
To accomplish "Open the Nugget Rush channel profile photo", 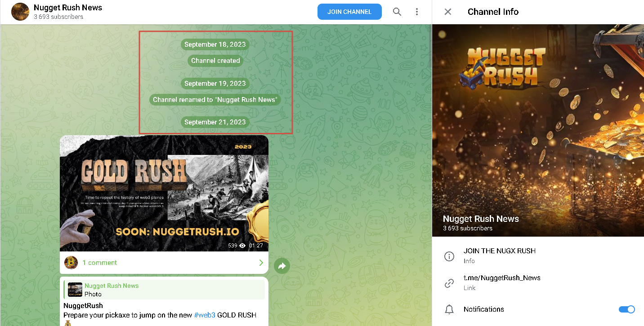I will click(538, 130).
